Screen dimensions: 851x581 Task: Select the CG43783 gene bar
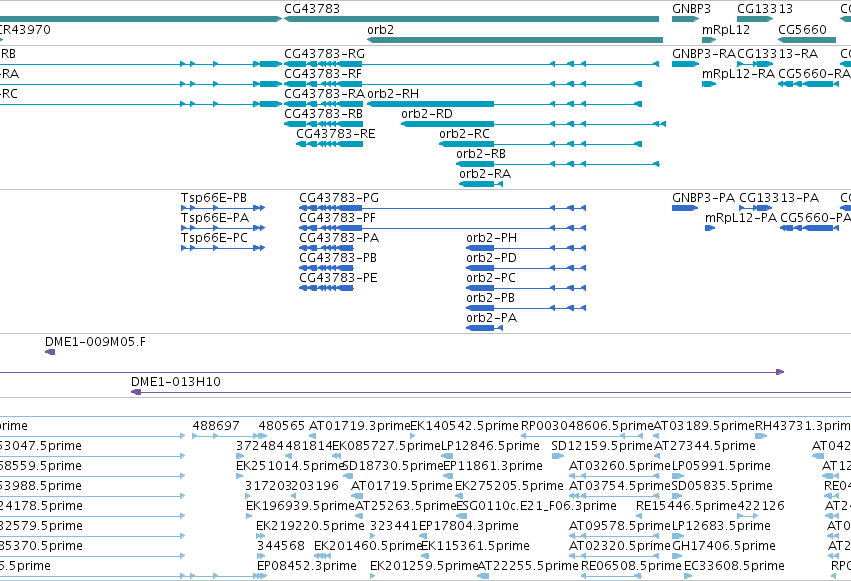click(x=472, y=19)
